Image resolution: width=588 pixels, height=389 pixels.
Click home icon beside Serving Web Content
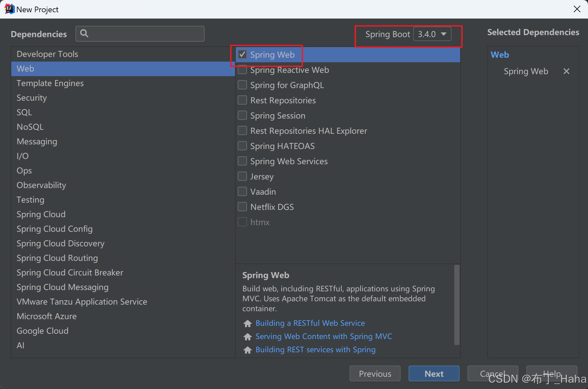click(248, 337)
